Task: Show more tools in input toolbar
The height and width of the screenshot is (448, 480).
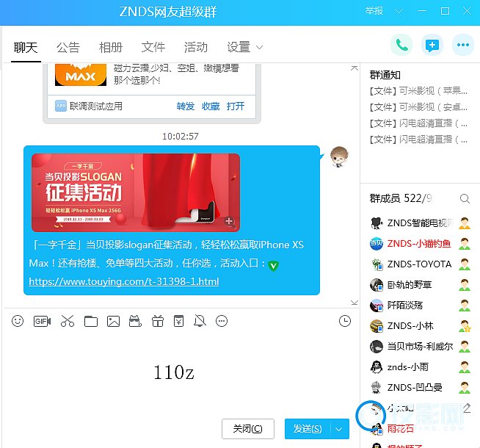Action: point(222,321)
